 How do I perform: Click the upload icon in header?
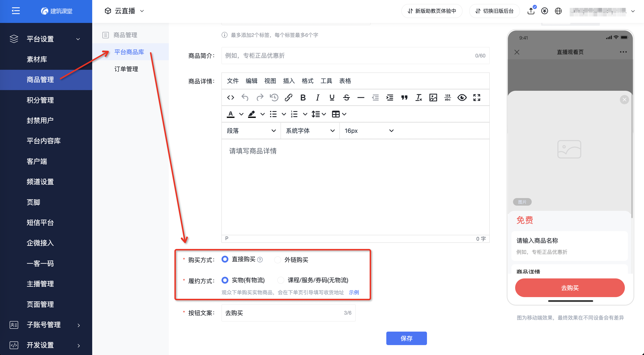531,11
